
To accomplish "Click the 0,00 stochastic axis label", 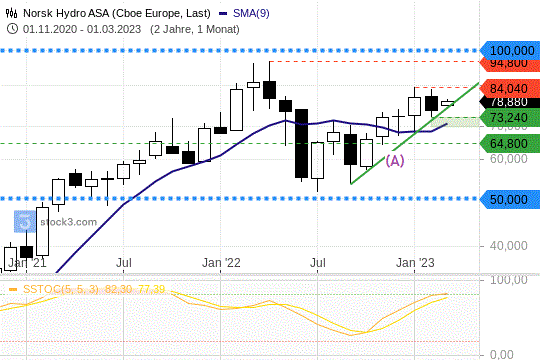I will [x=501, y=354].
